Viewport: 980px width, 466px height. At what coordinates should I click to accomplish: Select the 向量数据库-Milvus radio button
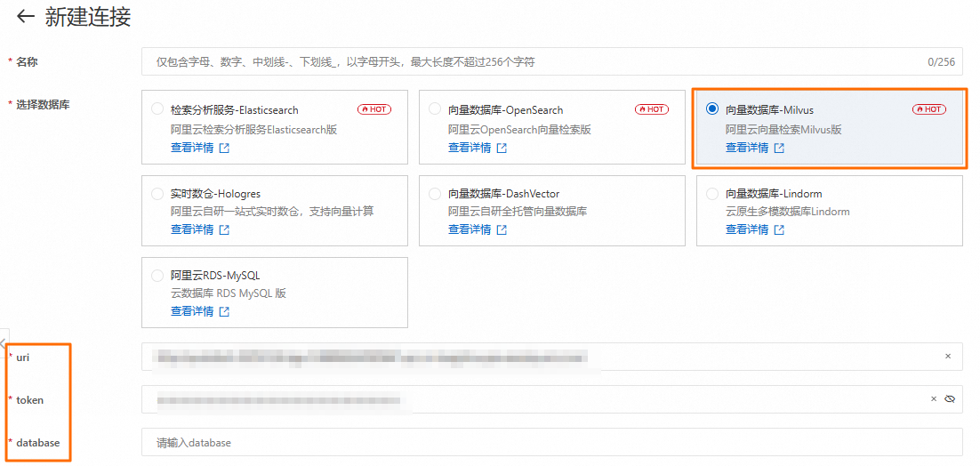(711, 109)
